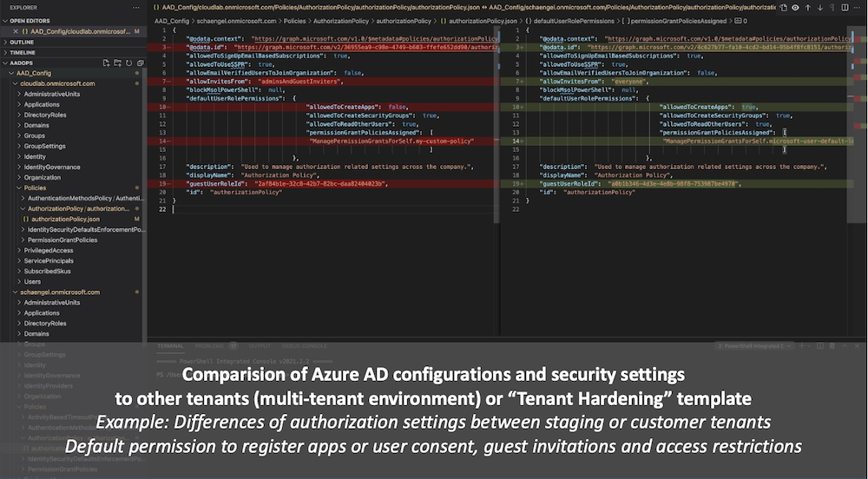Close the open AAD_Config editor entry
Screen dimensions: 868x479
tap(16, 31)
